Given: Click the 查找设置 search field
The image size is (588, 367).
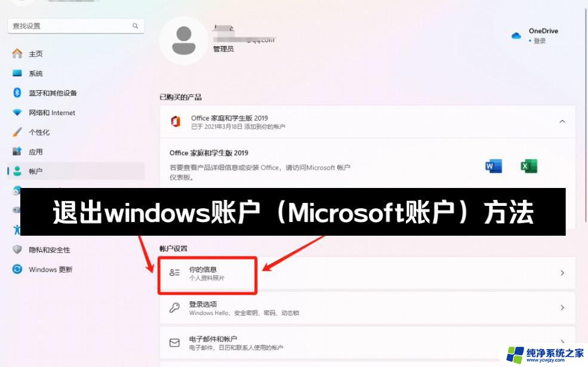Looking at the screenshot, I should (x=76, y=26).
